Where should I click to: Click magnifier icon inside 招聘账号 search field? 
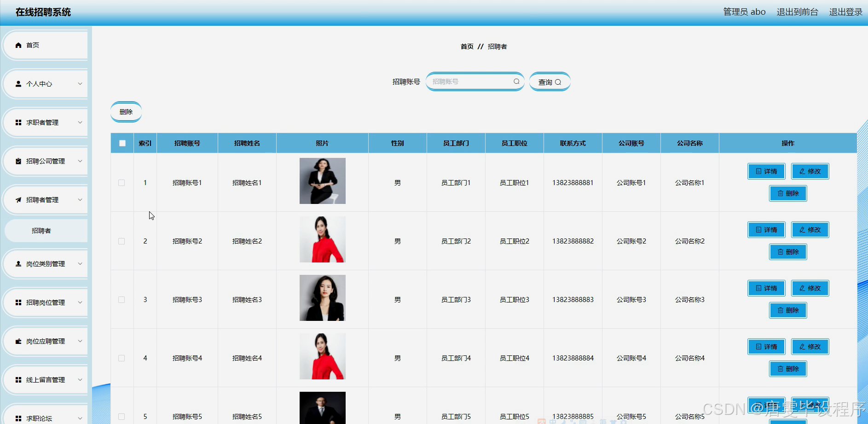(x=516, y=81)
